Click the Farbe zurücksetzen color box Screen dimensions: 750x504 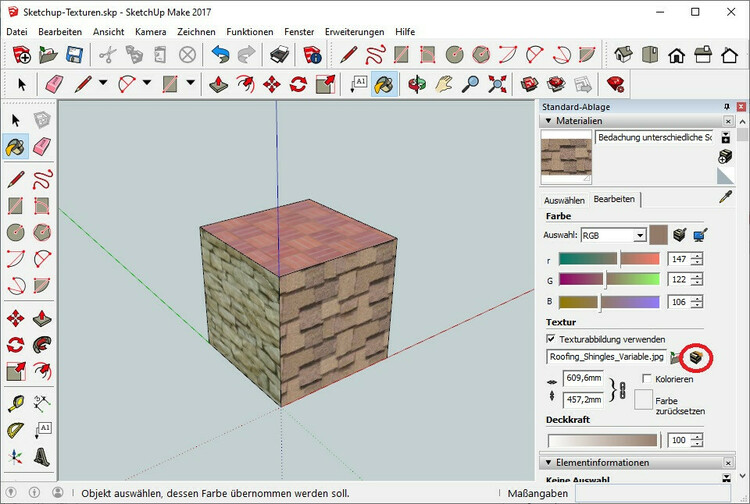coord(644,400)
